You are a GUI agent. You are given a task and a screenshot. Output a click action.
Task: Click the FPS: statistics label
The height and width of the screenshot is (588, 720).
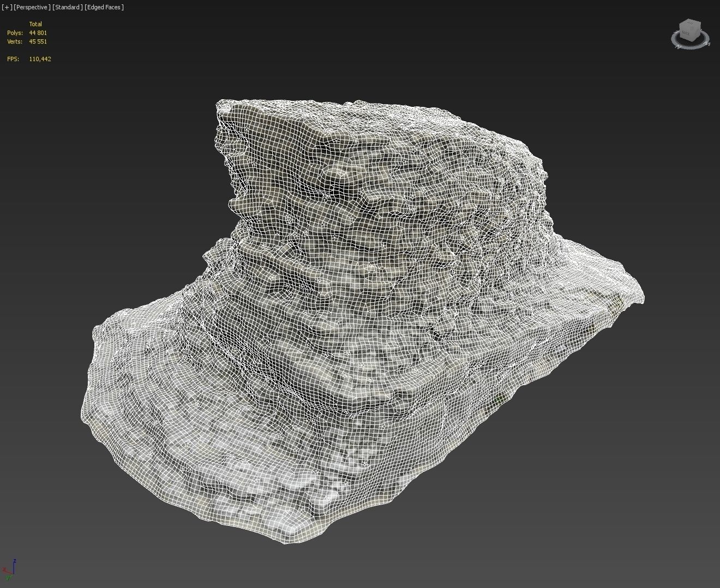point(13,59)
